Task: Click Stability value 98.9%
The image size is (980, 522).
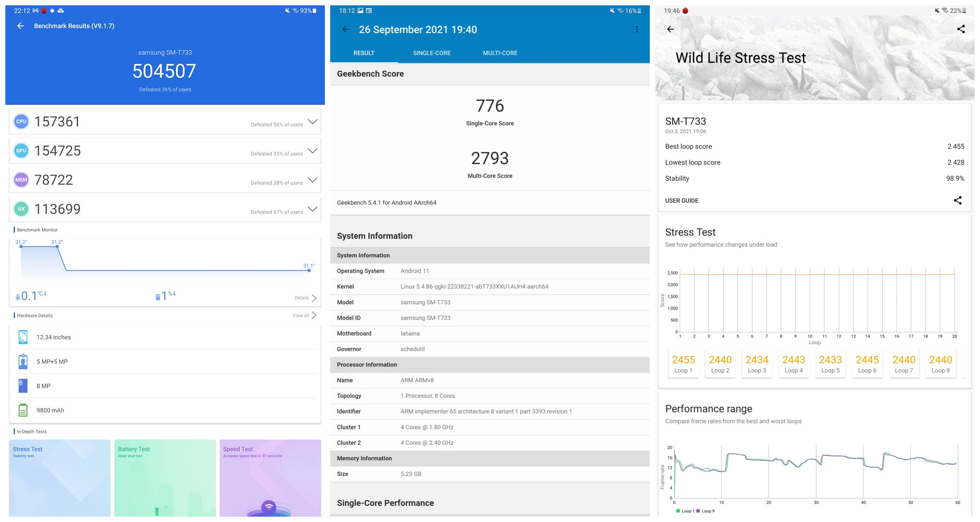Action: [x=956, y=178]
